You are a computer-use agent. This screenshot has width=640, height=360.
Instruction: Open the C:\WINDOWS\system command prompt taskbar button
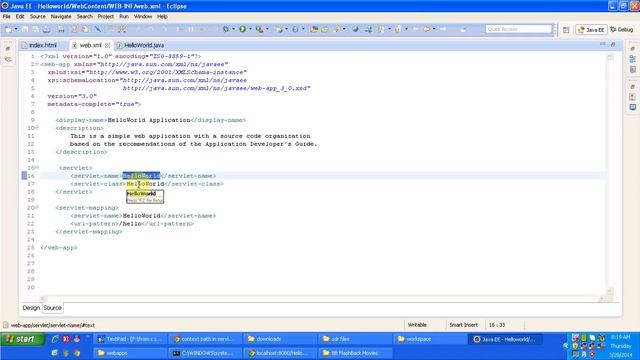[205, 353]
